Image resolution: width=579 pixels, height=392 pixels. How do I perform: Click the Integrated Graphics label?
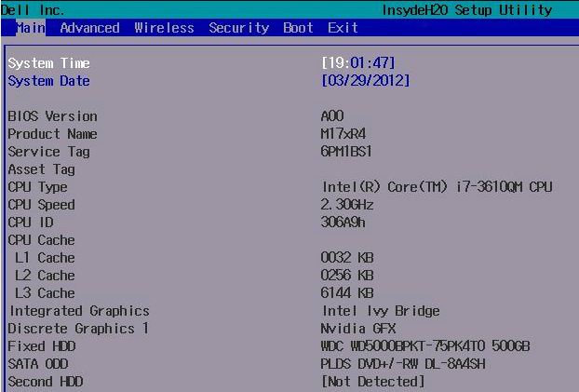pyautogui.click(x=79, y=311)
